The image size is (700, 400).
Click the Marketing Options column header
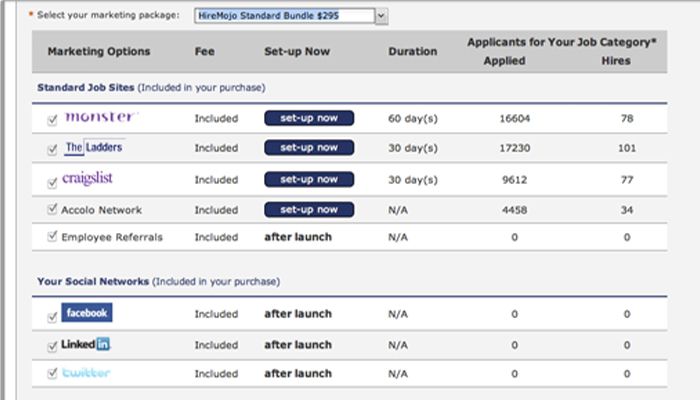click(99, 51)
